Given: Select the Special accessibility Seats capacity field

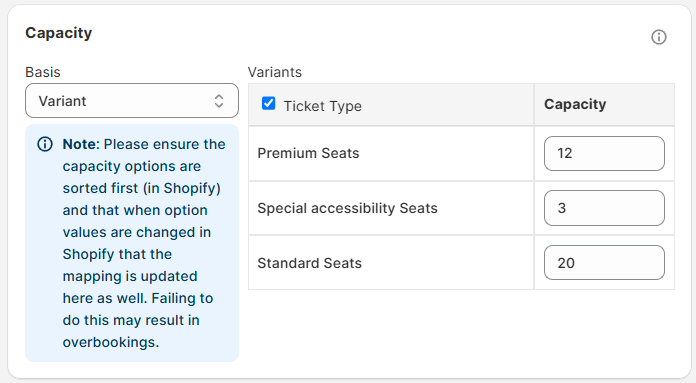Looking at the screenshot, I should point(604,208).
